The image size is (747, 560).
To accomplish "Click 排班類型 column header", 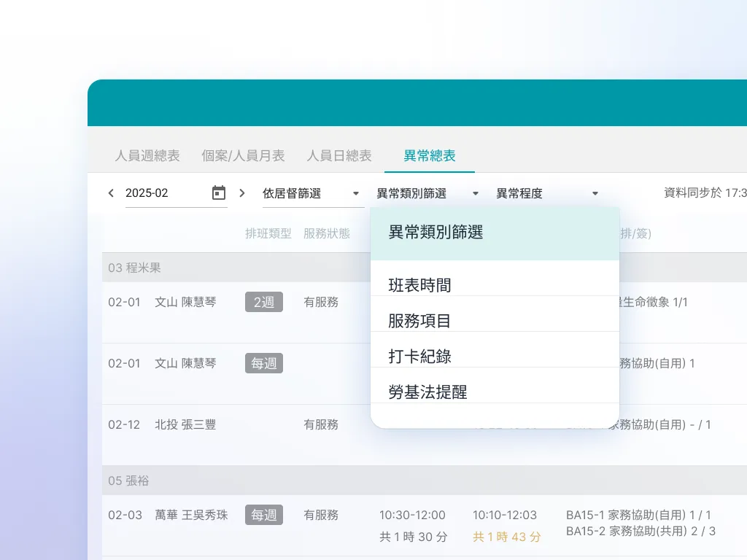I will [x=268, y=233].
